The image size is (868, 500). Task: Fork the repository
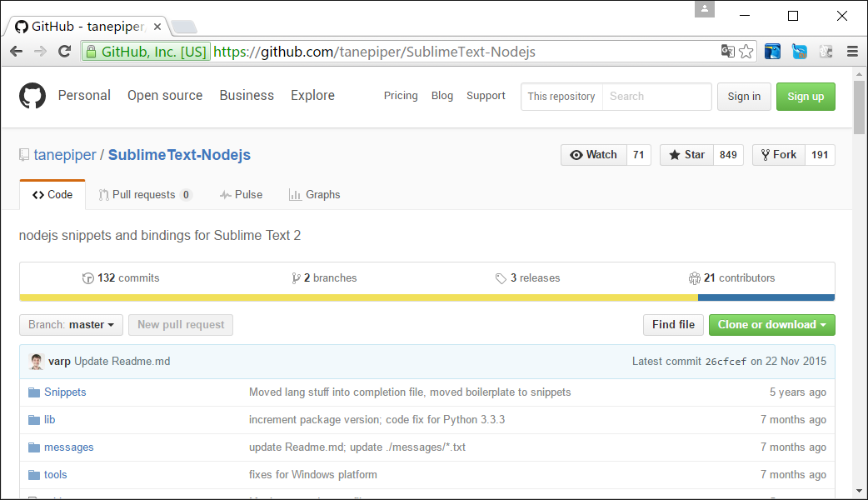point(779,155)
